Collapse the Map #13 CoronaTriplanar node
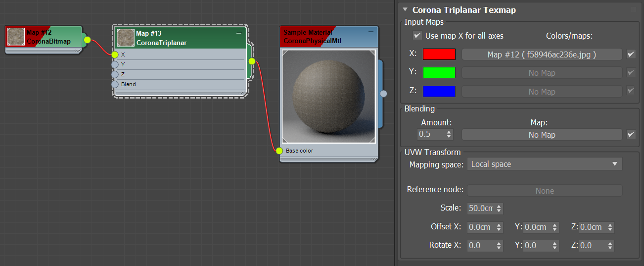The width and height of the screenshot is (644, 266). pos(239,33)
